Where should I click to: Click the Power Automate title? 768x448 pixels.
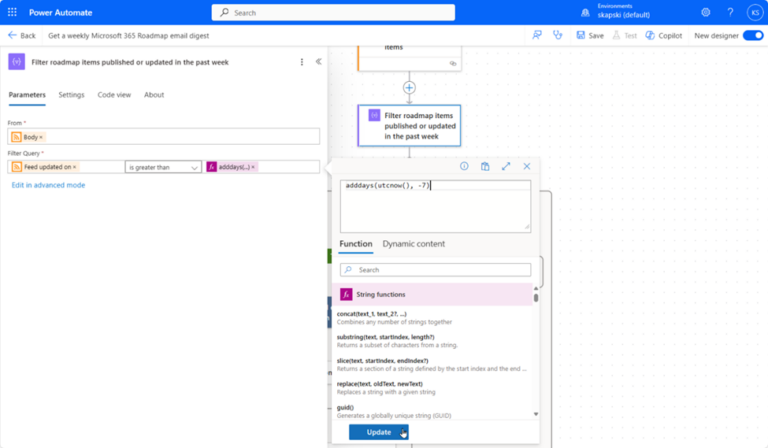tap(60, 12)
